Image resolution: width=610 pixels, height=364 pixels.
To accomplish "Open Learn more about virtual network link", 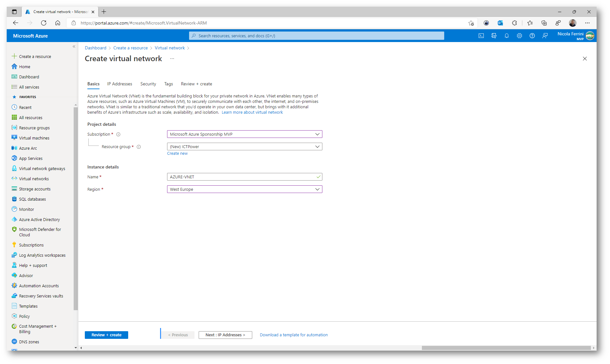I will [252, 112].
